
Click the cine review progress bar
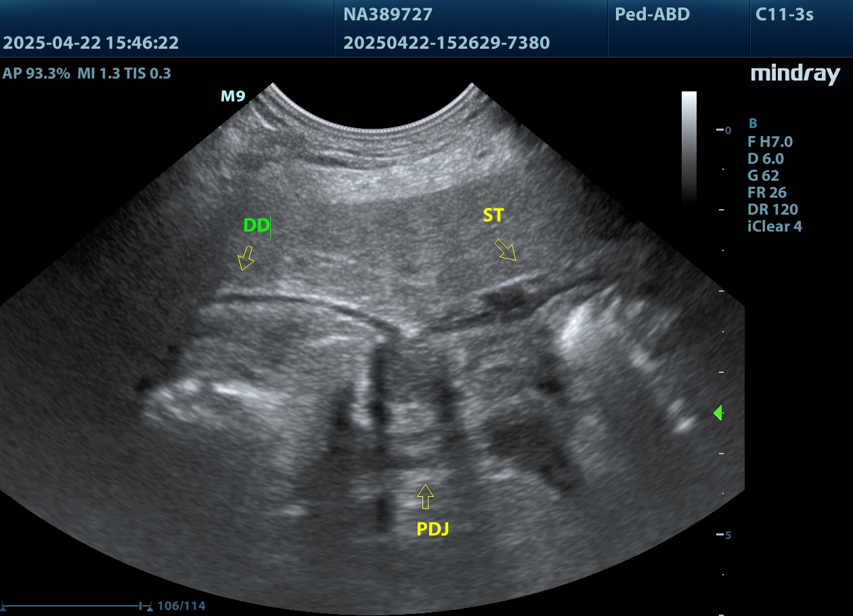point(76,605)
